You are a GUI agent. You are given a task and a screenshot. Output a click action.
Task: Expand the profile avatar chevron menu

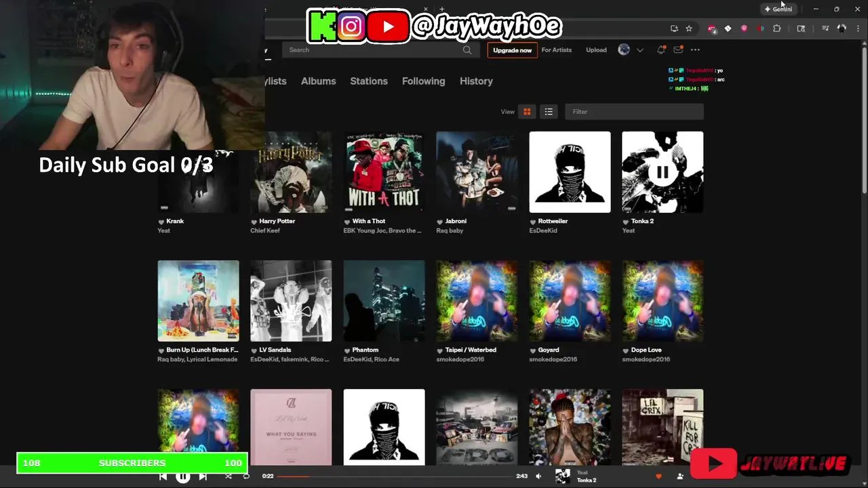pyautogui.click(x=639, y=50)
